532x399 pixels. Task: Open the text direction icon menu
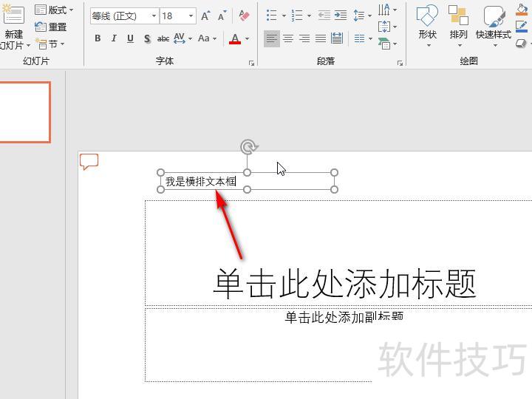(x=386, y=10)
